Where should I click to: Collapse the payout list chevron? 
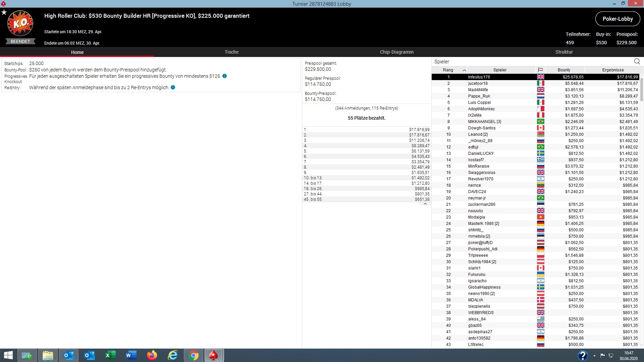coord(425,204)
